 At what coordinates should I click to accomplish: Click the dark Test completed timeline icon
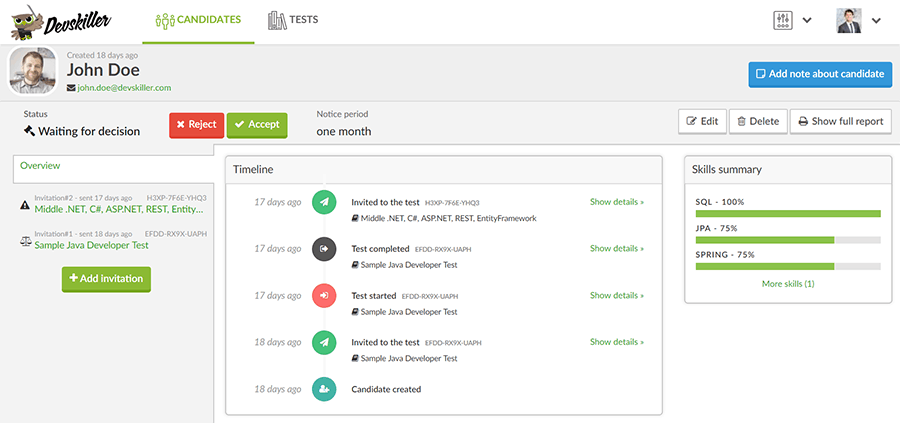tap(324, 249)
